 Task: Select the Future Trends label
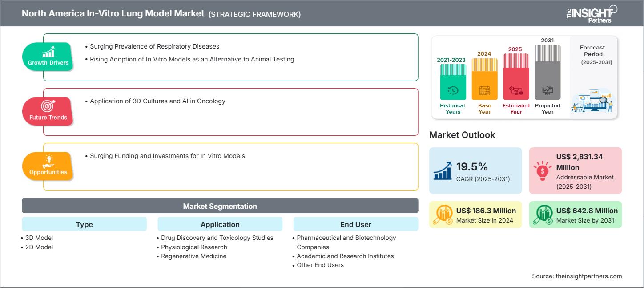[x=48, y=118]
